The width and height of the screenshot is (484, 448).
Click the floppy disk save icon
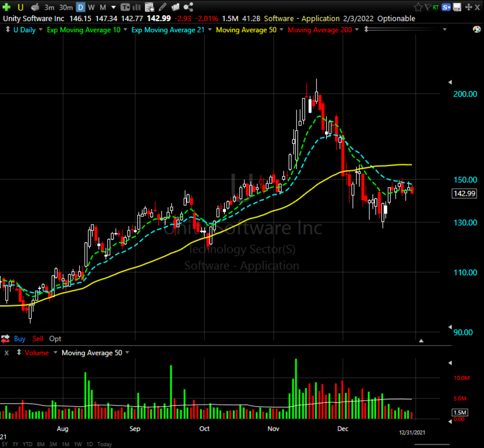pyautogui.click(x=457, y=7)
